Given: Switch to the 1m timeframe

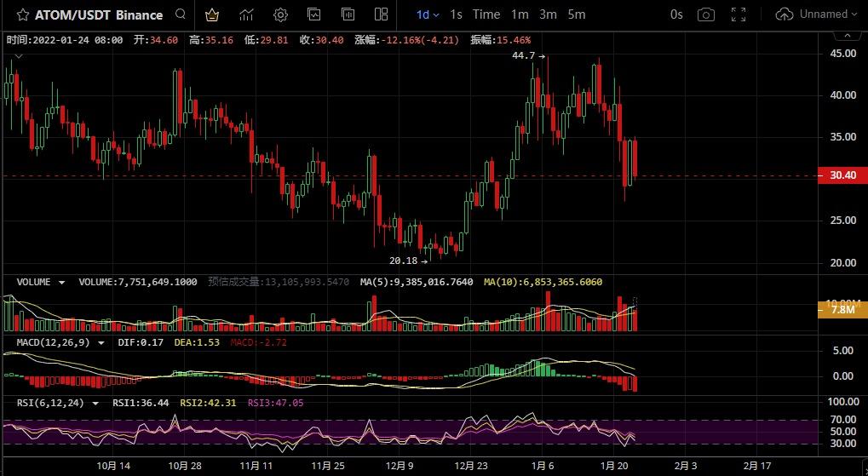Looking at the screenshot, I should pos(520,14).
